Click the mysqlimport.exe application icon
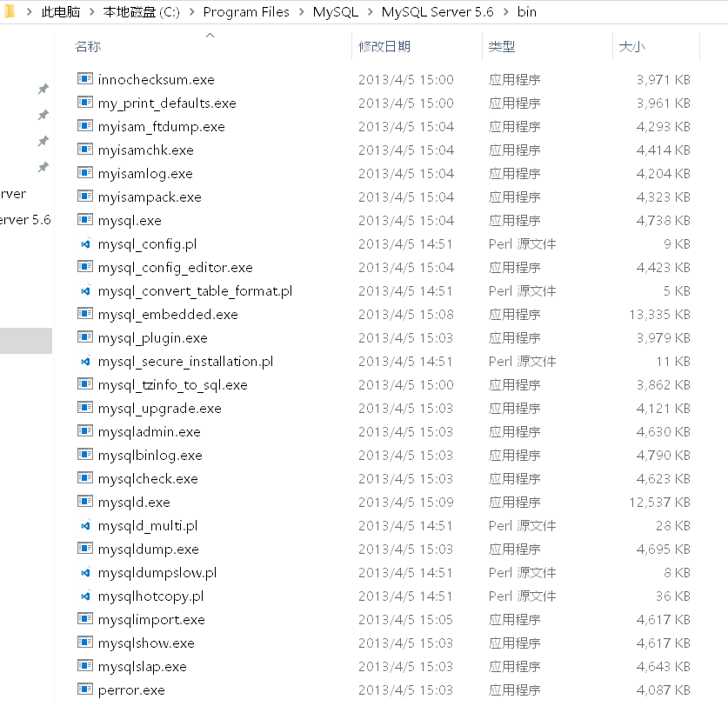728x726 pixels. (85, 619)
